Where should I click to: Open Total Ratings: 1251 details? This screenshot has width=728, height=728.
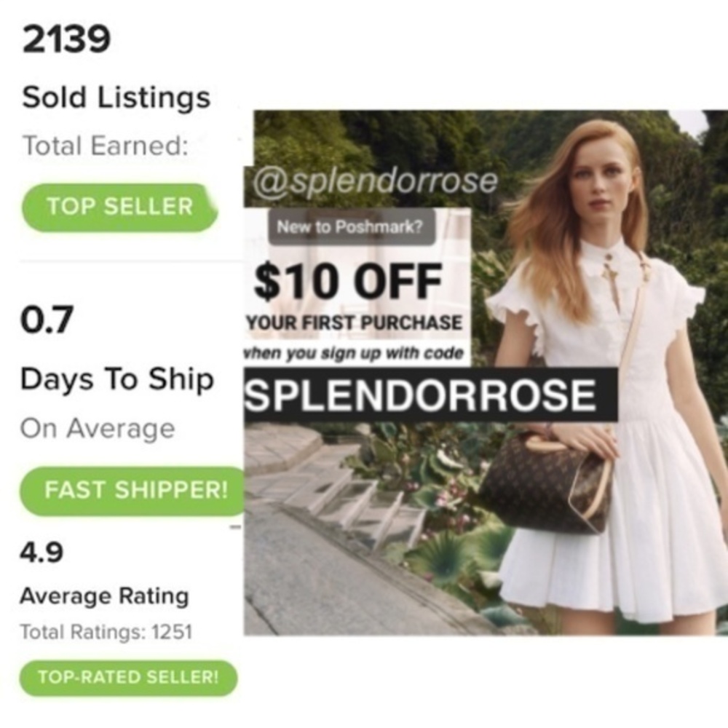click(106, 631)
